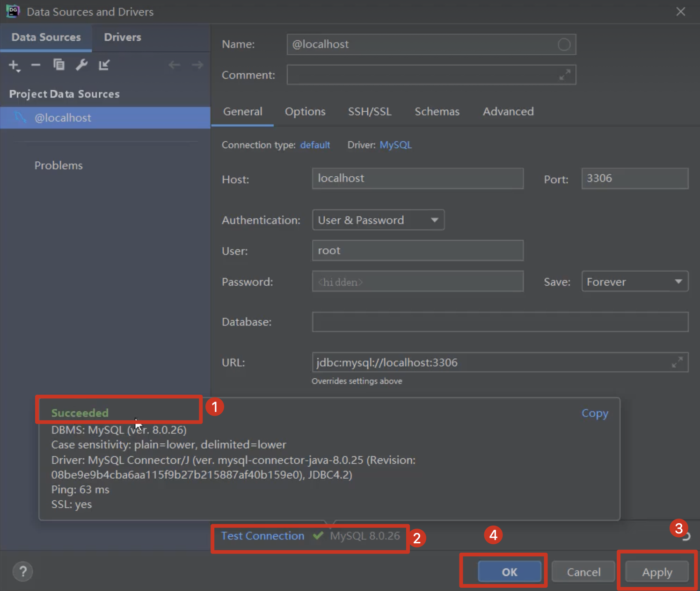Click in the User field

coord(417,251)
